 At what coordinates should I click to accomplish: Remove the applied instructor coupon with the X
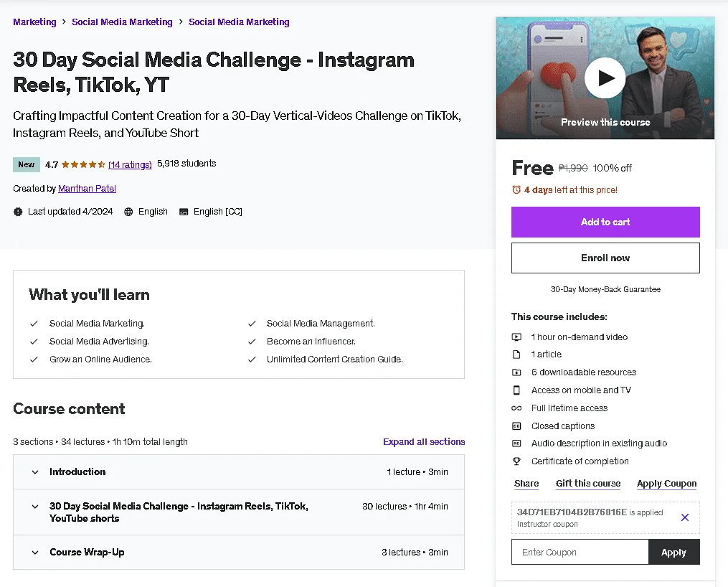pyautogui.click(x=685, y=517)
